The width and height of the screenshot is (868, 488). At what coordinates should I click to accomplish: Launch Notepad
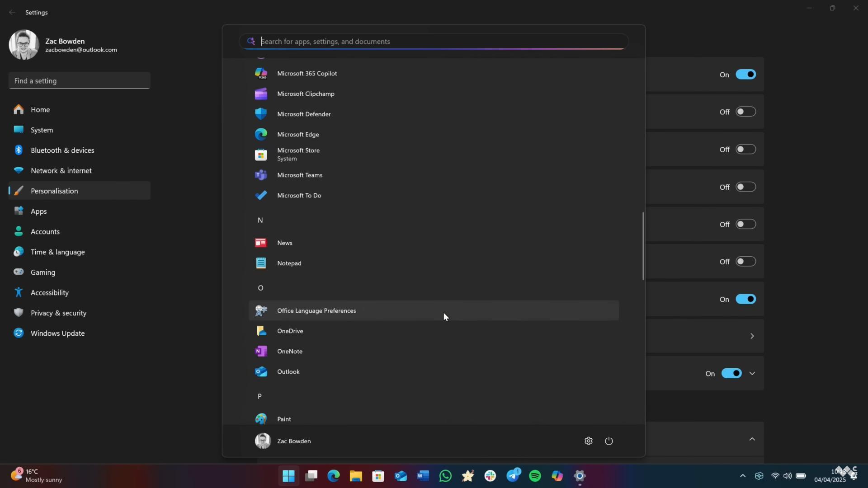coord(434,263)
